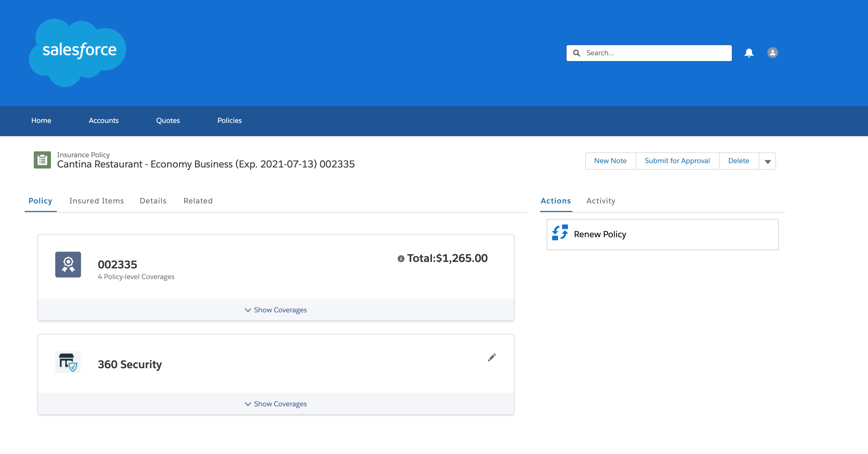Click the Renew Policy arrows icon
The image size is (868, 454).
[x=560, y=233]
